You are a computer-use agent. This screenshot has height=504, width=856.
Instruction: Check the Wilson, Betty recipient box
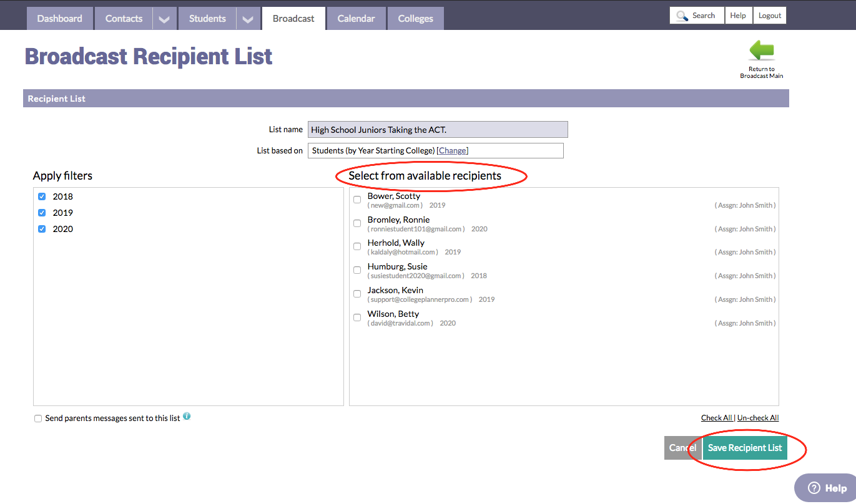click(x=357, y=317)
